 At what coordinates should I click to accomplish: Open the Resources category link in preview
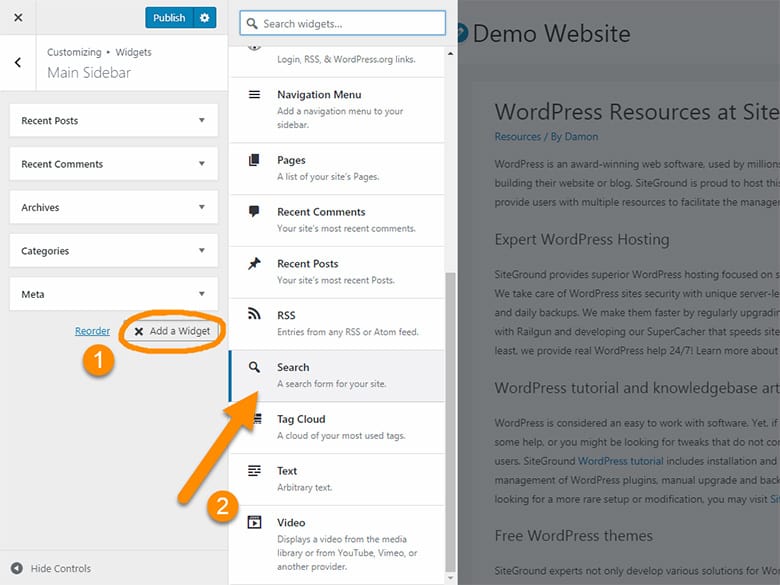517,136
